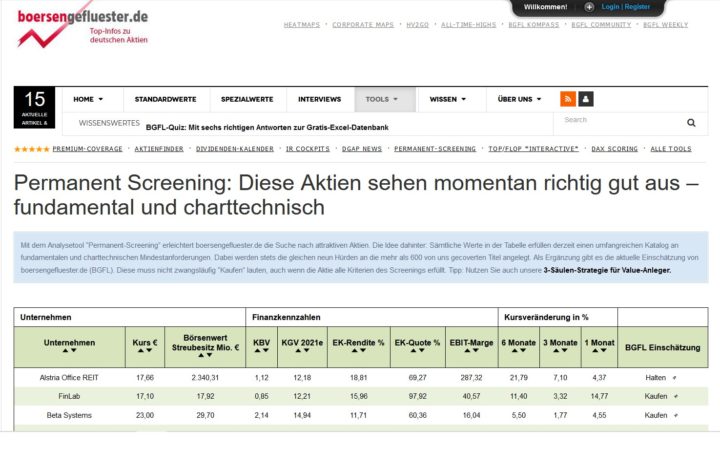Open BGFL COMMUNITY link
720x452 pixels.
click(601, 25)
